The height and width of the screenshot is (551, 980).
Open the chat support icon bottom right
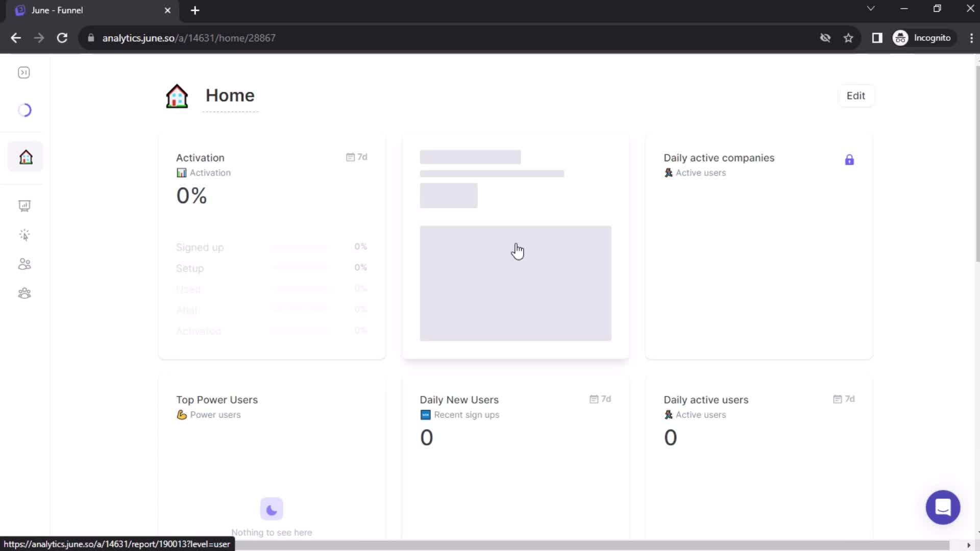coord(944,507)
